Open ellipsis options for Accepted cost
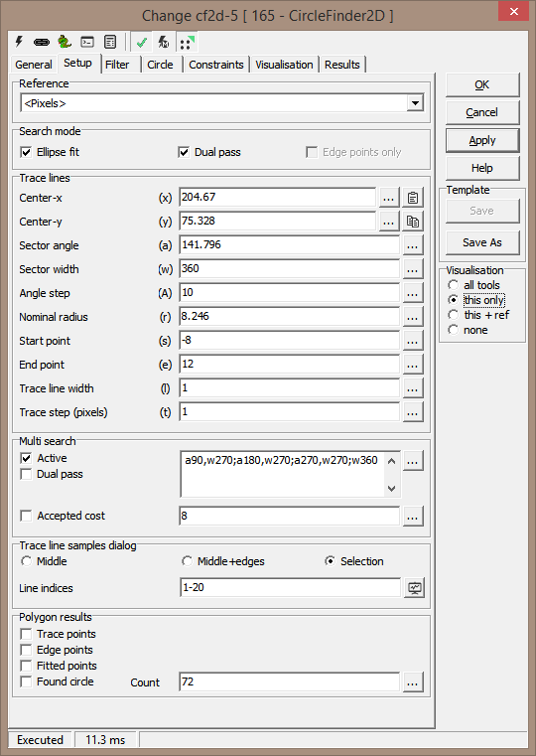 coord(413,517)
